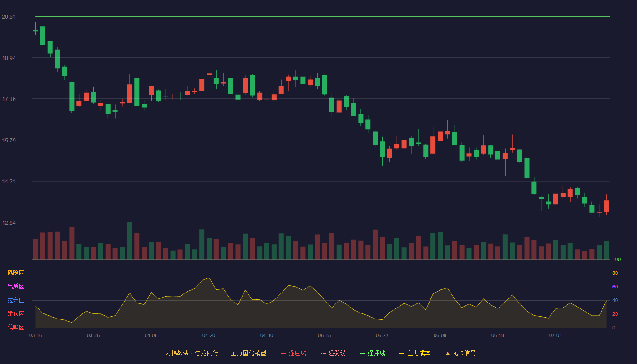Image resolution: width=637 pixels, height=364 pixels.
Task: Click the 14.21 price axis label
Action: (9, 182)
